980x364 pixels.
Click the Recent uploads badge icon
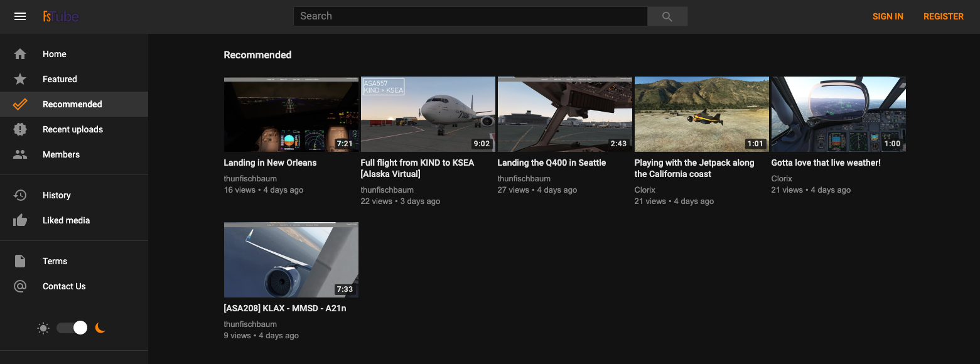(x=20, y=129)
